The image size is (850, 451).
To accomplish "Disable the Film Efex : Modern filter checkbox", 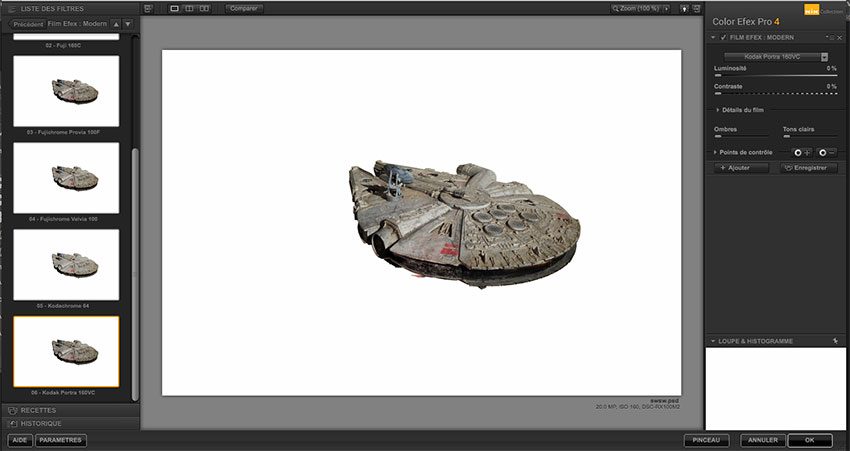I will (x=723, y=37).
